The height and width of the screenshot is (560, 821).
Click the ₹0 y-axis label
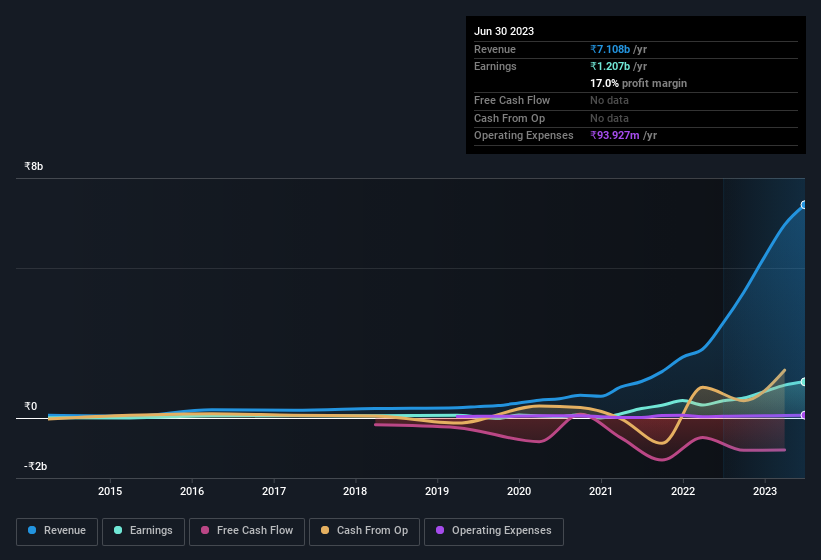tap(30, 406)
